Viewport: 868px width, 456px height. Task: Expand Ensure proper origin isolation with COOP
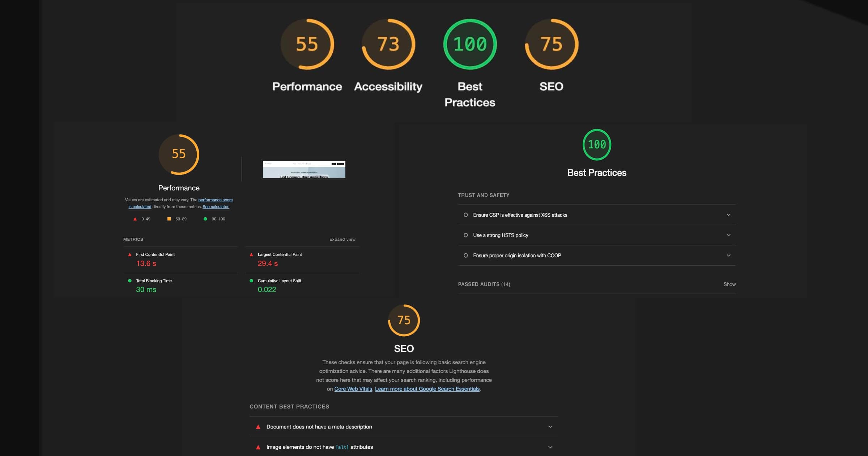728,256
